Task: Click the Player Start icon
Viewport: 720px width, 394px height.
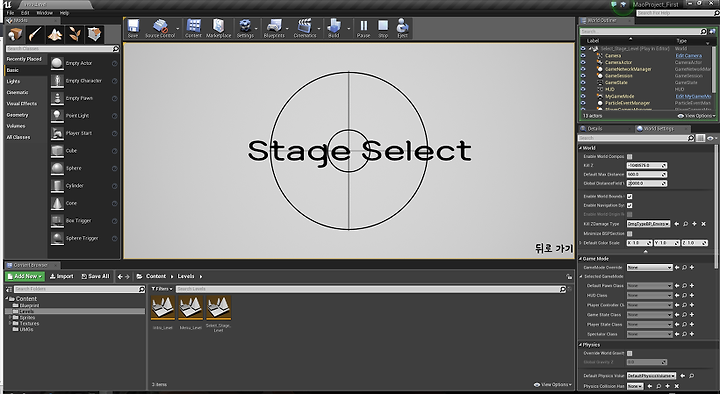Action: tap(57, 133)
